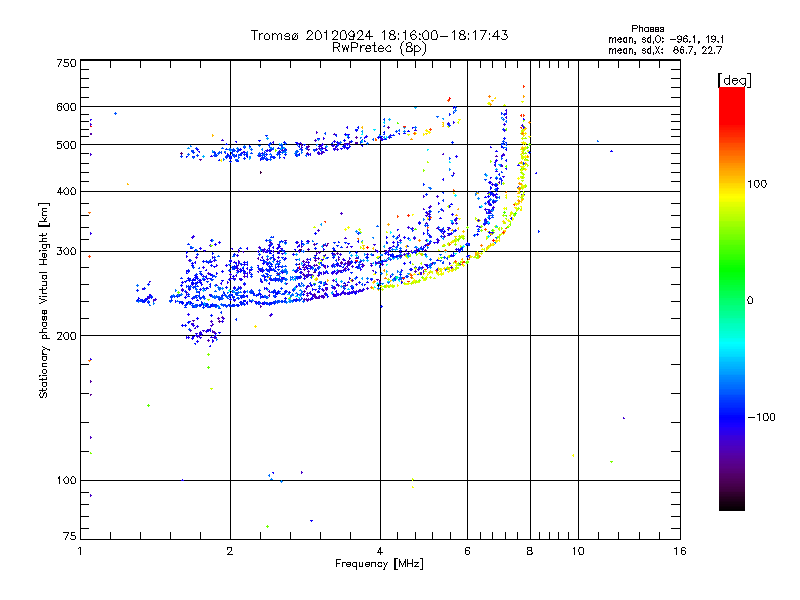Click the '16' x-axis tick label

click(x=680, y=551)
